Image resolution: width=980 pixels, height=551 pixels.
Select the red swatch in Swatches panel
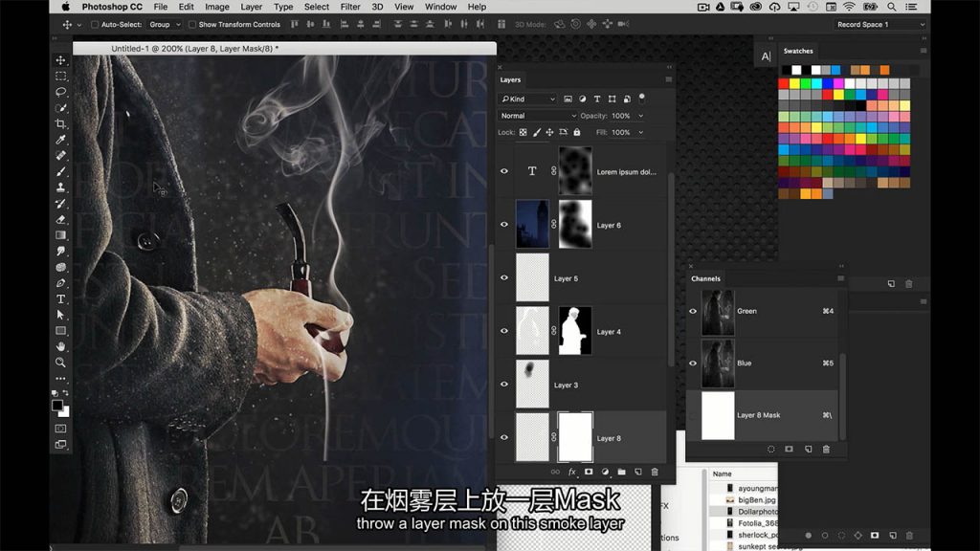click(783, 84)
